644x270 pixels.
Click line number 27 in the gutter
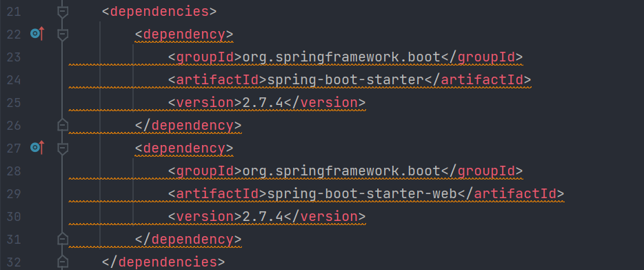(x=14, y=148)
